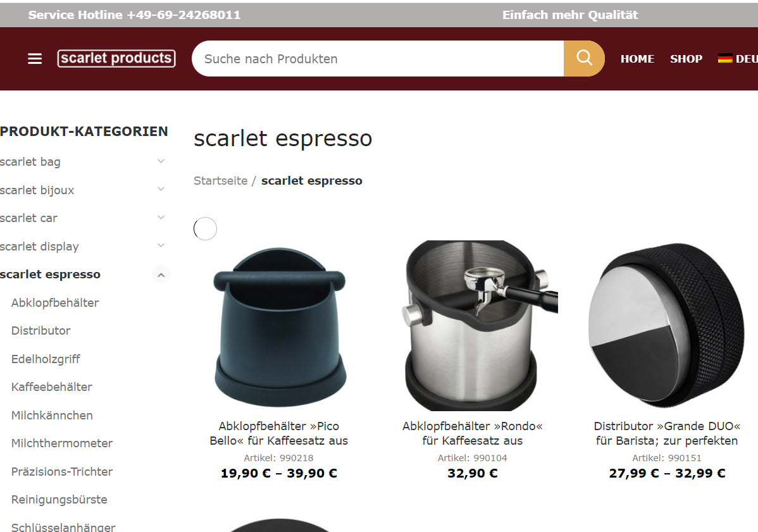Open the Rondo stainless knockbox image

coord(472,326)
